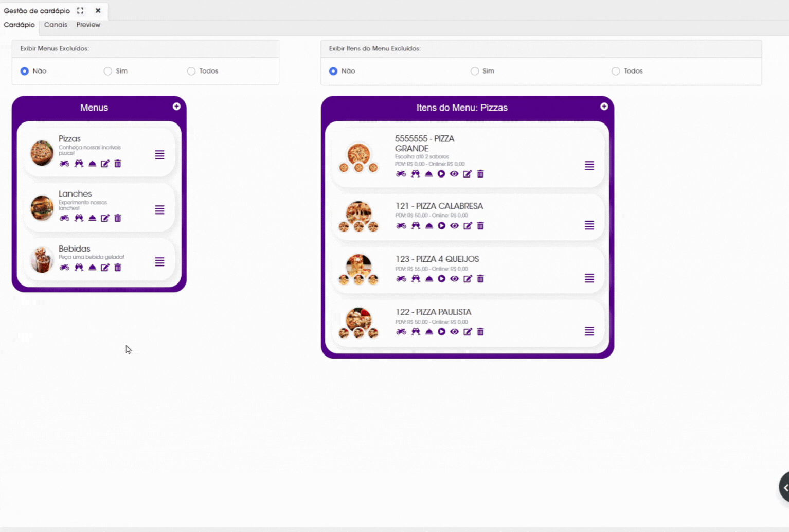
Task: Edit the Bebidas menu
Action: pos(105,268)
